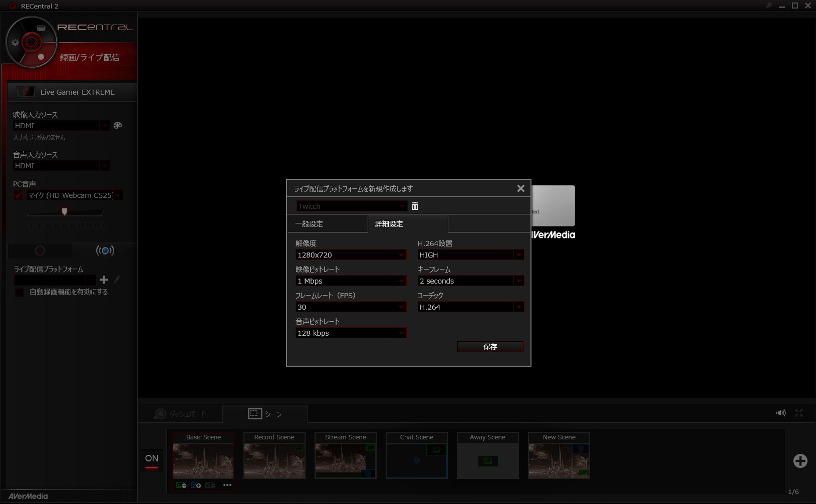
Task: Open the file folder on the RECentral dial
Action: [x=41, y=28]
